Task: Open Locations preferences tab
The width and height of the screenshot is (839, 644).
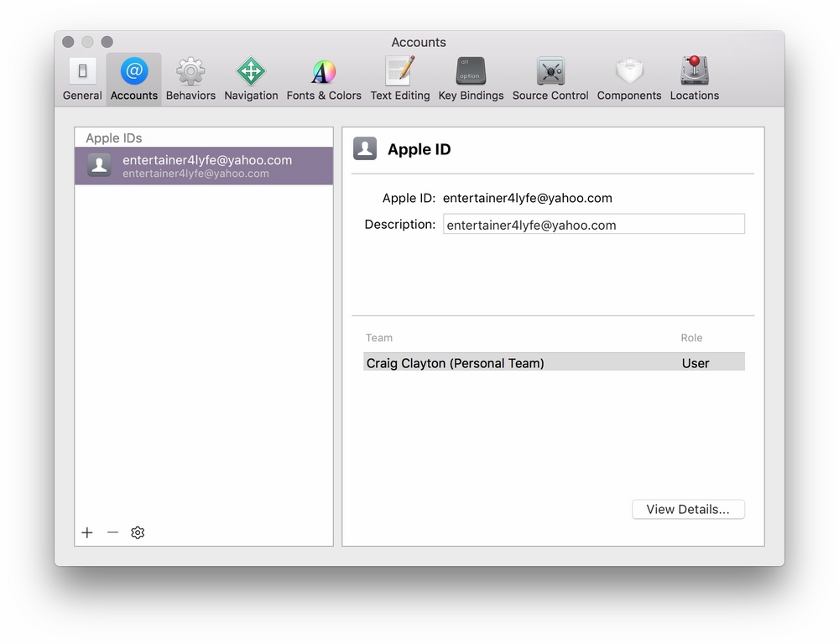Action: point(694,79)
